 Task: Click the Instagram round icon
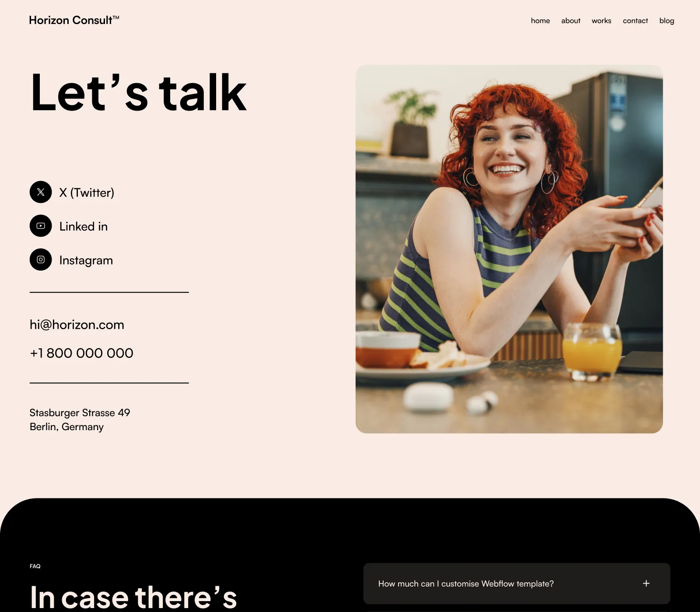click(x=41, y=260)
